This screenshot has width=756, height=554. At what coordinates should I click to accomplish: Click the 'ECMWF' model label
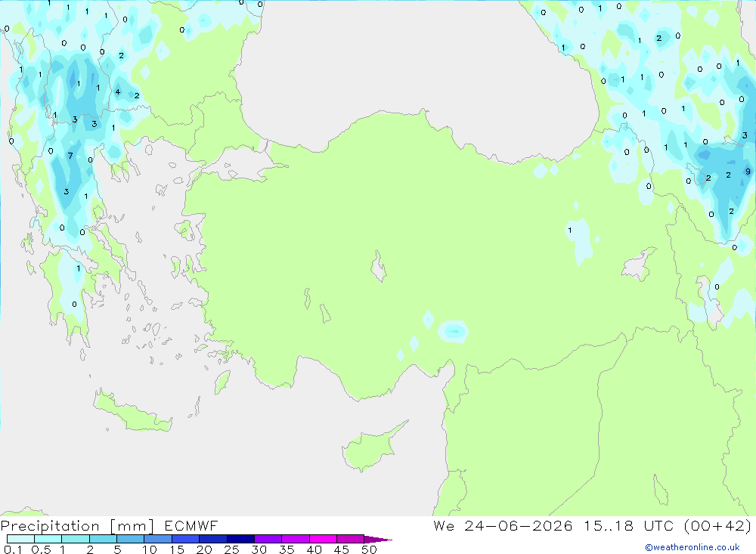pos(191,525)
